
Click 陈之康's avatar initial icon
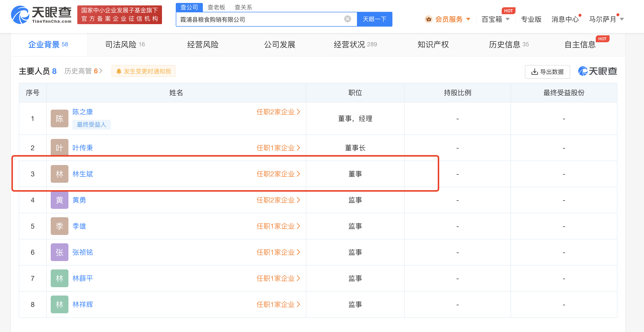coord(59,118)
